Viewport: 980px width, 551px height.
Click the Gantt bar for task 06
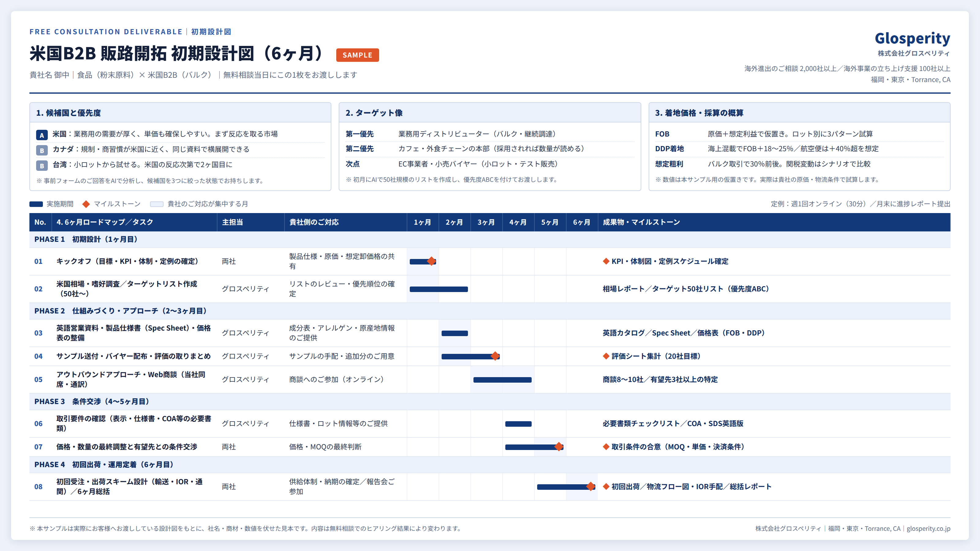click(518, 424)
